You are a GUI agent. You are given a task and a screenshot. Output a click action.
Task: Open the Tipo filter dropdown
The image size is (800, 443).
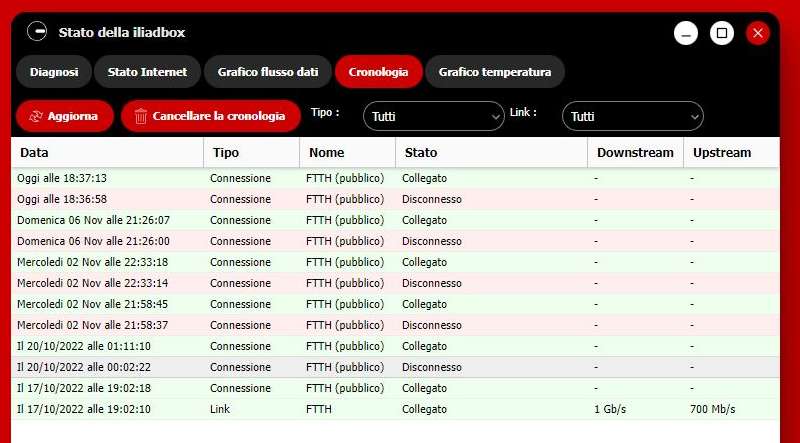[x=433, y=116]
